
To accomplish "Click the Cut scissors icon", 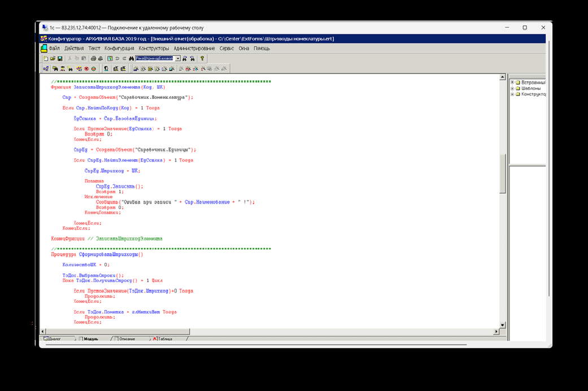I will (69, 59).
